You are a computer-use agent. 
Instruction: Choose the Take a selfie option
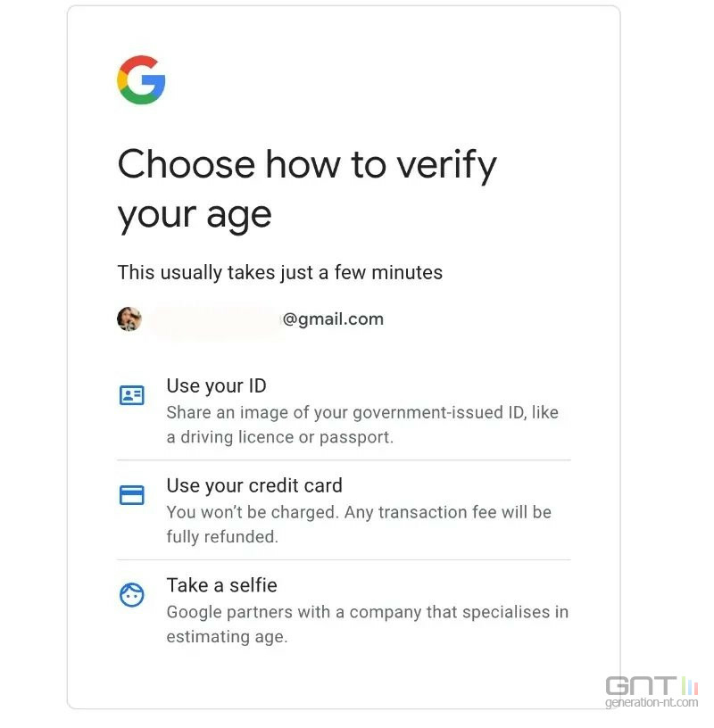pos(221,585)
